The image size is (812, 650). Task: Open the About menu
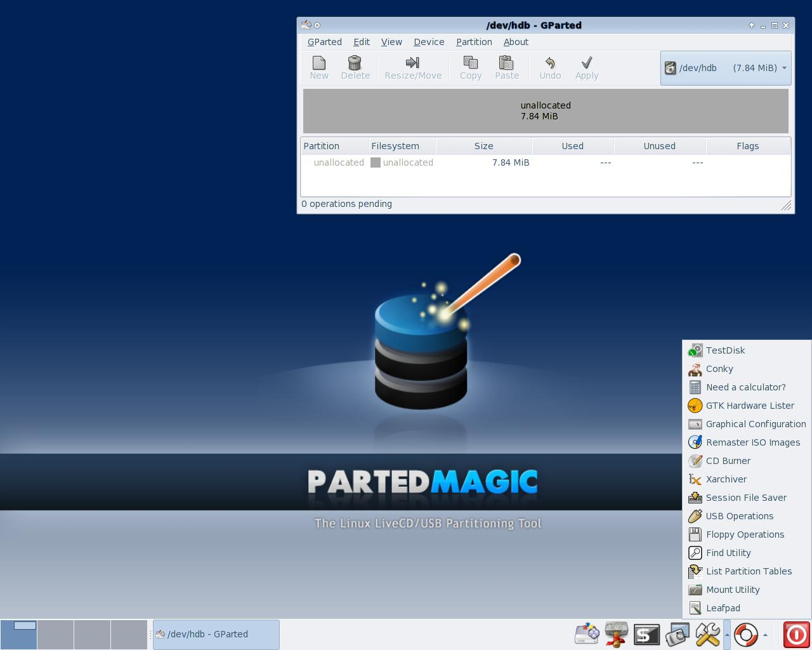pyautogui.click(x=516, y=42)
